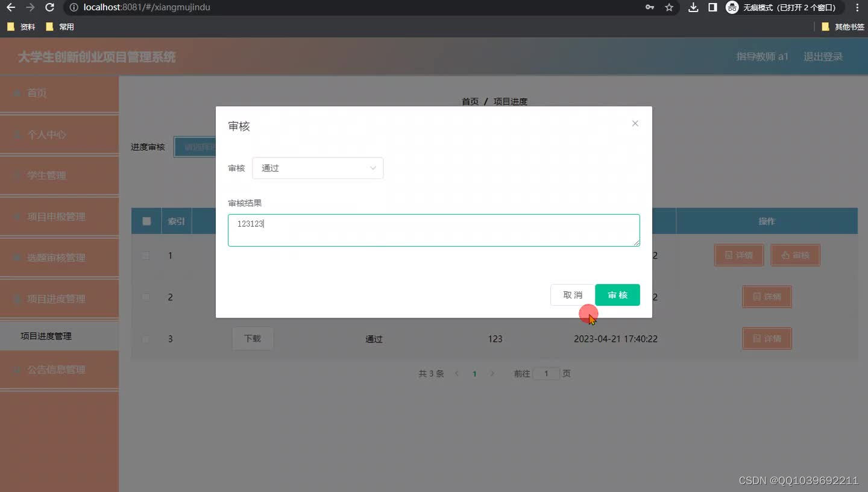Expand the 其他书签 bookmarks folder
This screenshot has width=868, height=492.
pyautogui.click(x=843, y=27)
